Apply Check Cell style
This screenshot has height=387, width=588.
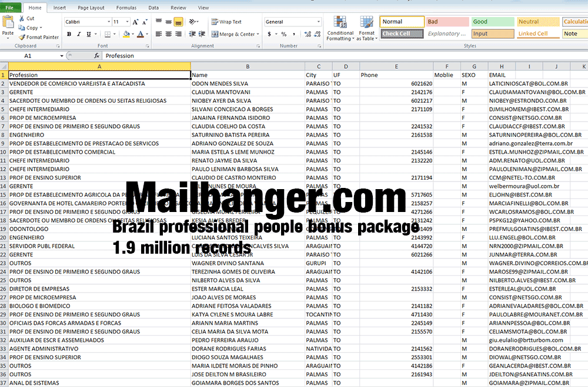[x=402, y=33]
